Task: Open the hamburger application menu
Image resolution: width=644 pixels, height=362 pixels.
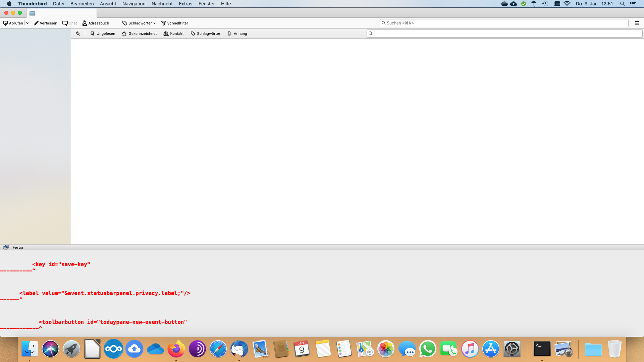Action: [637, 23]
